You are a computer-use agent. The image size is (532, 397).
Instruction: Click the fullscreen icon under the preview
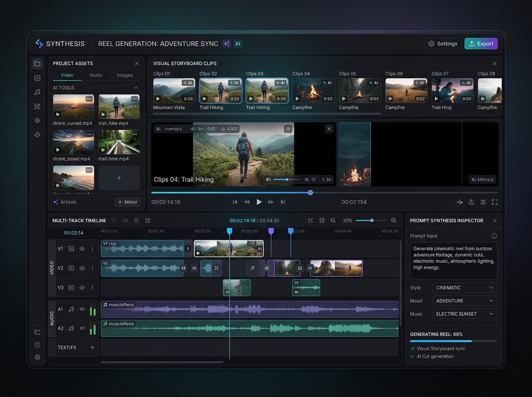pos(495,202)
